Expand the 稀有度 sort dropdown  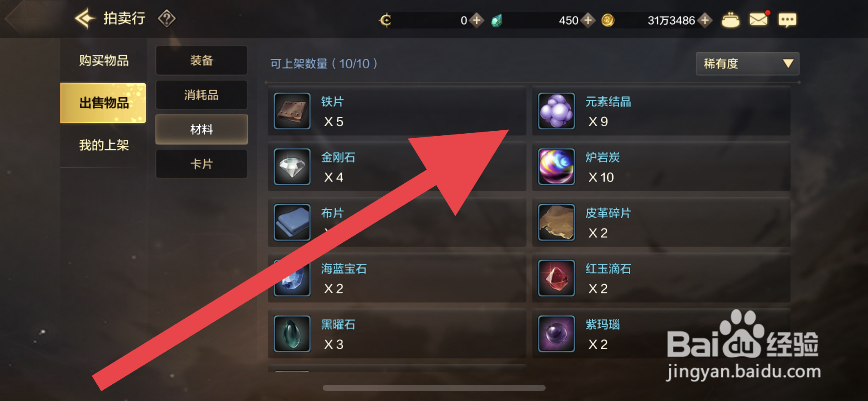pos(747,63)
